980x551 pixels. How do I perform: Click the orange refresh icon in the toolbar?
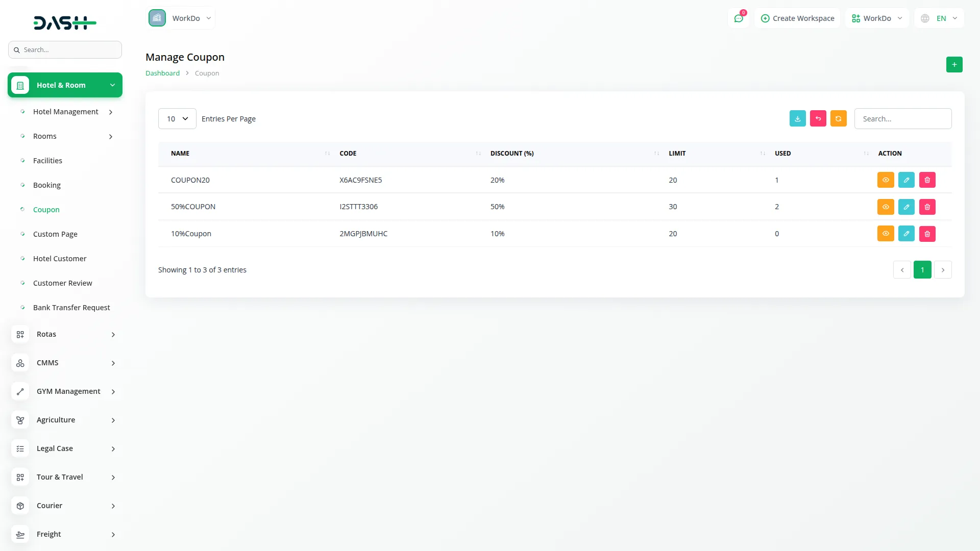click(838, 118)
